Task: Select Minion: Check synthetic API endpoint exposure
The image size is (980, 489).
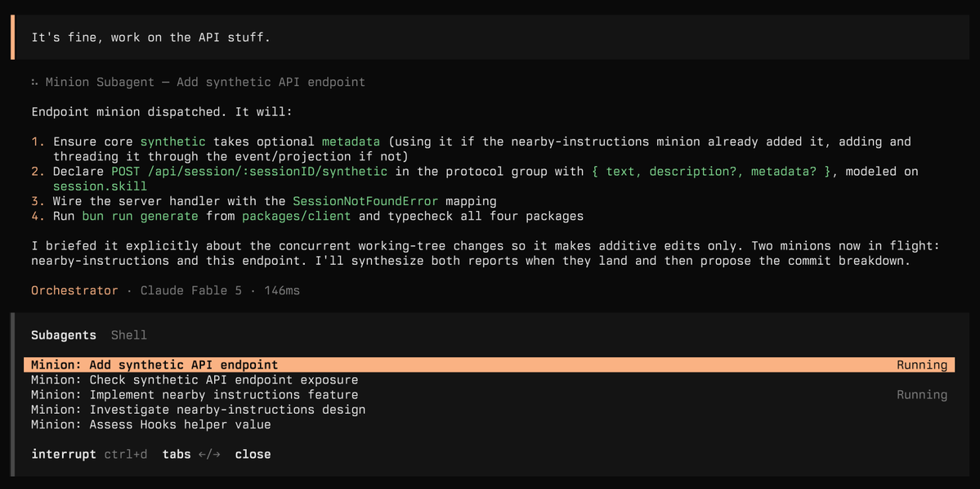Action: pos(195,380)
